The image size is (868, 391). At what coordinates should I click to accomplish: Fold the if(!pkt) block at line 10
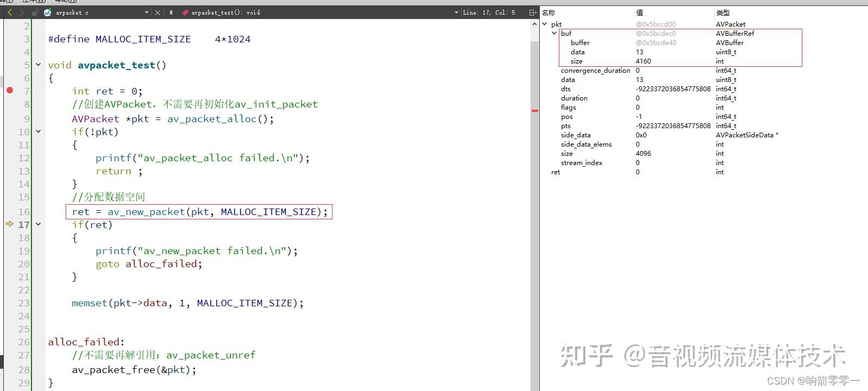click(39, 131)
